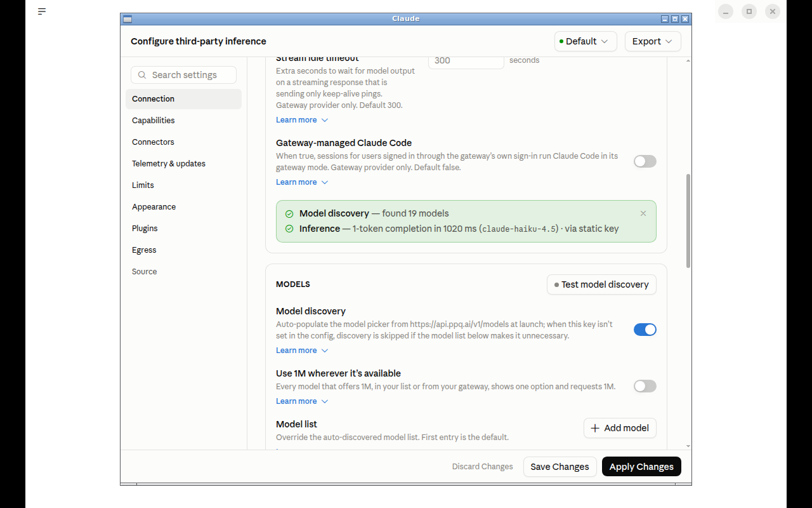812x508 pixels.
Task: Click the hamburger menu icon at top-left
Action: [x=42, y=11]
